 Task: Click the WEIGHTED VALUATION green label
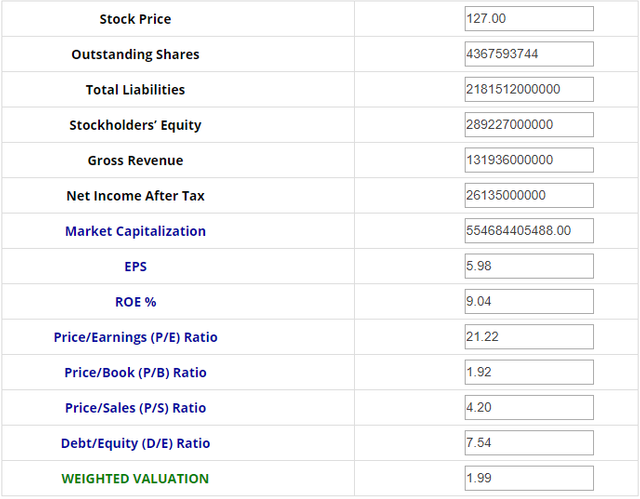pyautogui.click(x=135, y=478)
